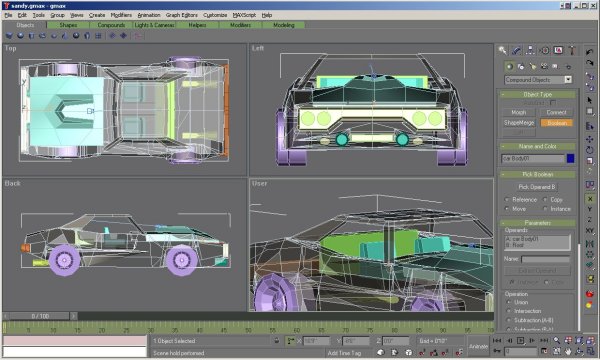This screenshot has width=600, height=360.
Task: Create a Box primitive from the Objects toolbar
Action: point(9,36)
